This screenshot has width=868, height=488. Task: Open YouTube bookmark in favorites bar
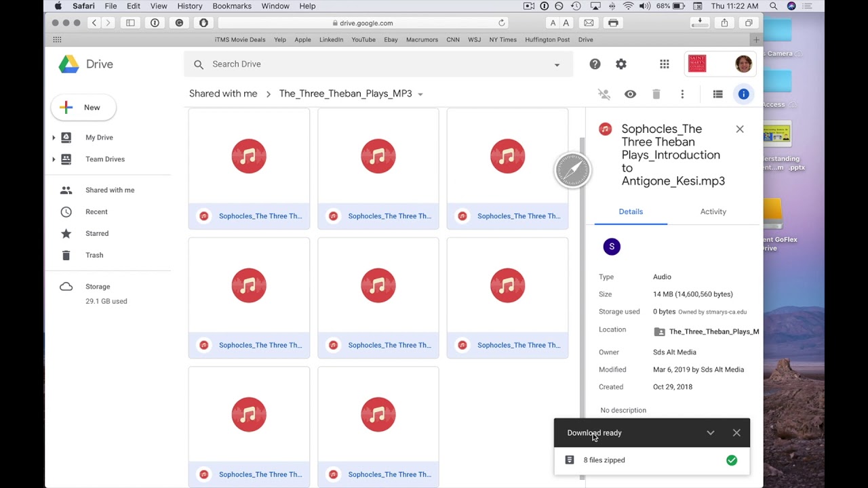tap(363, 40)
